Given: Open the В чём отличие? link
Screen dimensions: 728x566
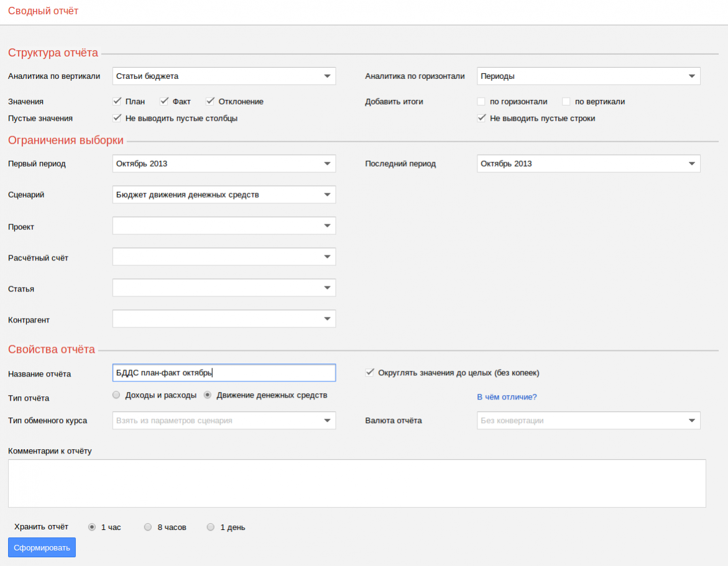Looking at the screenshot, I should pyautogui.click(x=507, y=397).
